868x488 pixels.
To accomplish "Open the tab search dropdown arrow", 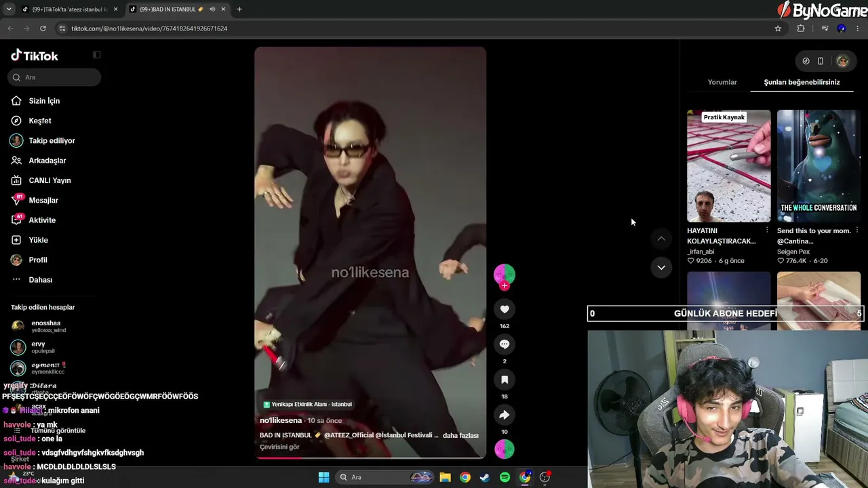I will pyautogui.click(x=9, y=9).
